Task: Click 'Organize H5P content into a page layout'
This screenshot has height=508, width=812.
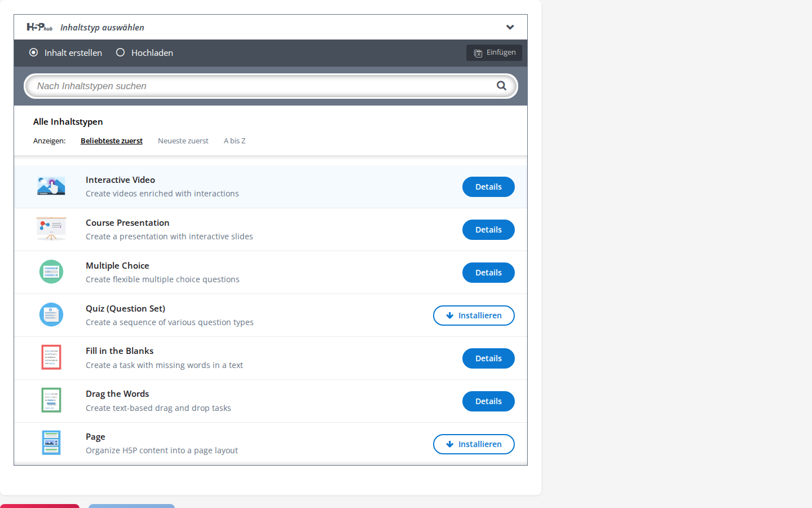Action: [162, 450]
